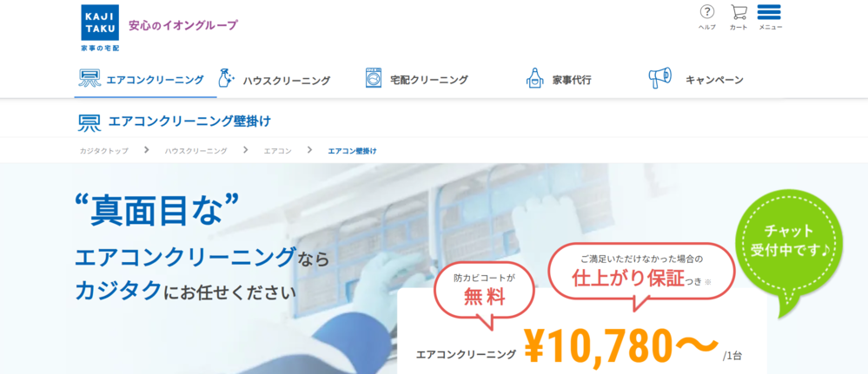Open the shopping cart icon

[x=739, y=11]
